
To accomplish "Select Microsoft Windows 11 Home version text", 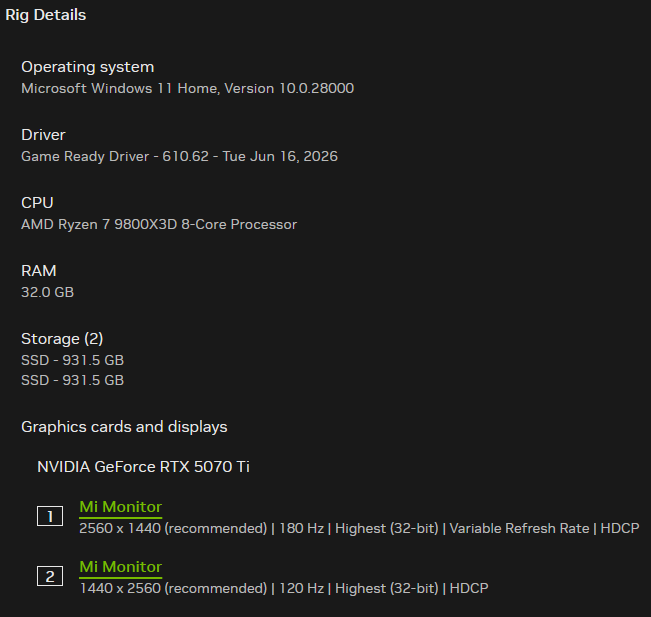I will tap(188, 88).
